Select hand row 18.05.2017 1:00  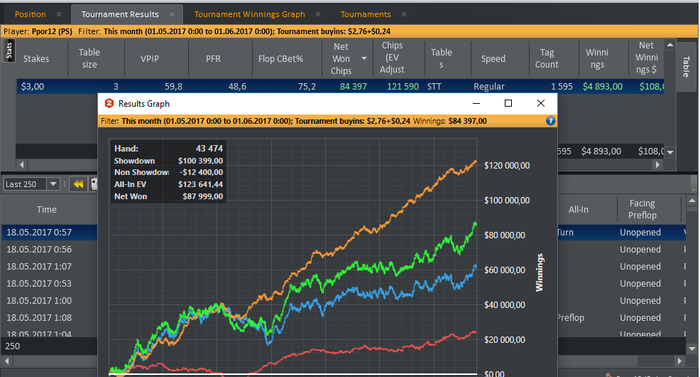pyautogui.click(x=49, y=301)
